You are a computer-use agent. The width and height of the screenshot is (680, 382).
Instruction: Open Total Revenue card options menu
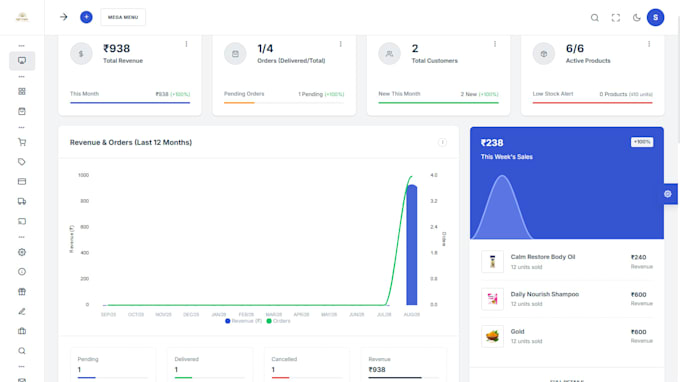[x=186, y=44]
